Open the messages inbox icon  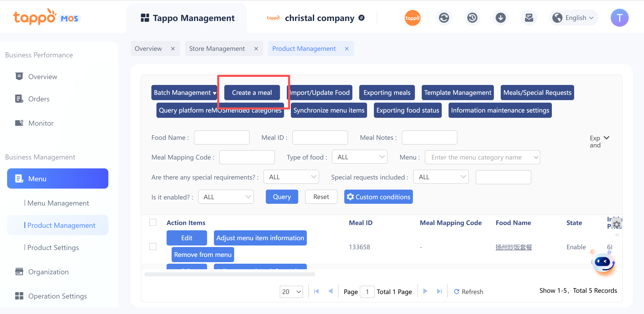point(529,18)
